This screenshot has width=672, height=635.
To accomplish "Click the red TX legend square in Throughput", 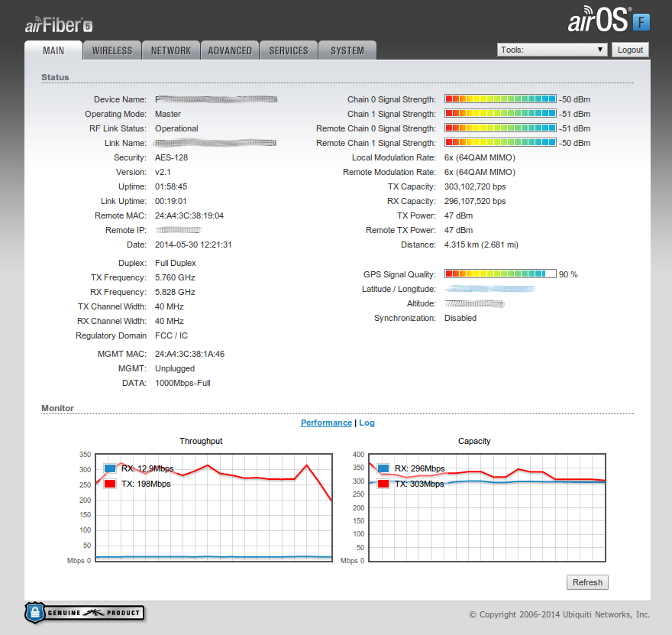I will (110, 484).
